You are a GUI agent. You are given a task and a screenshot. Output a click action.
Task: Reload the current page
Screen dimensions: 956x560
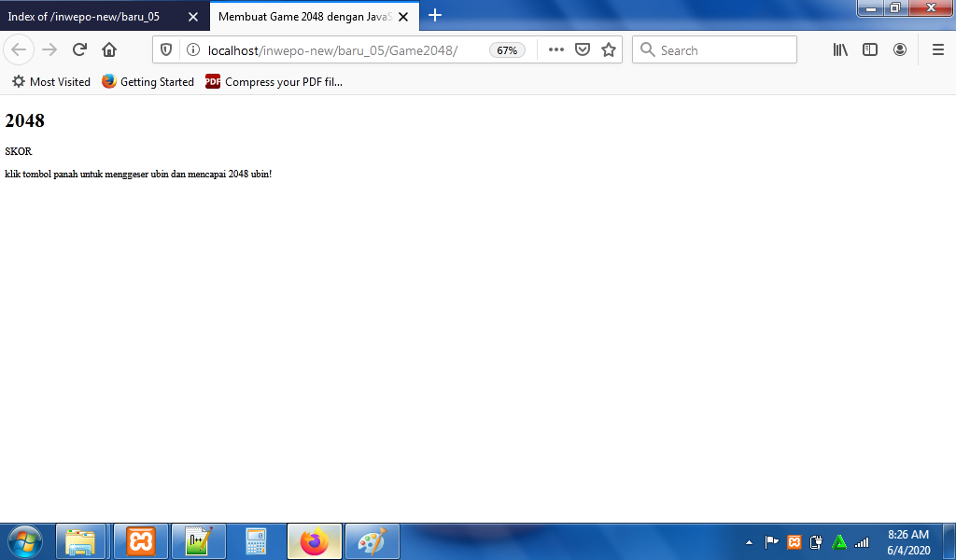79,50
